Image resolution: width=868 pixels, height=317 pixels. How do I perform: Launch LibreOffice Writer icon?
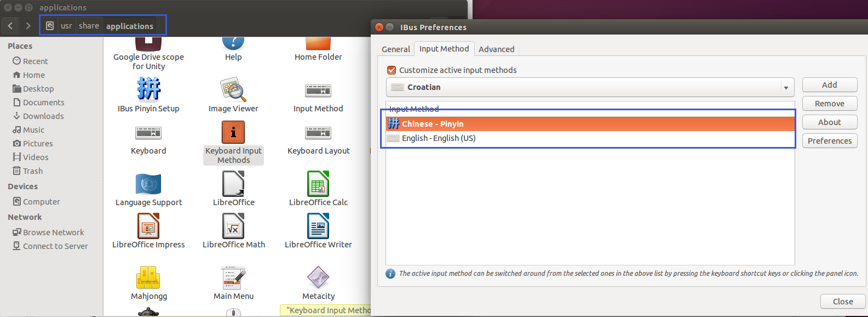click(x=318, y=225)
